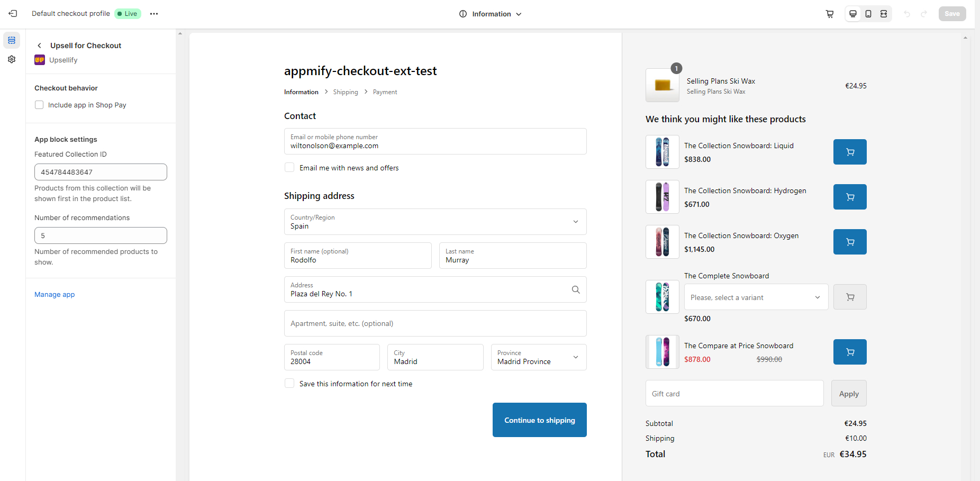Open the Information page selector
980x481 pixels.
(x=491, y=14)
